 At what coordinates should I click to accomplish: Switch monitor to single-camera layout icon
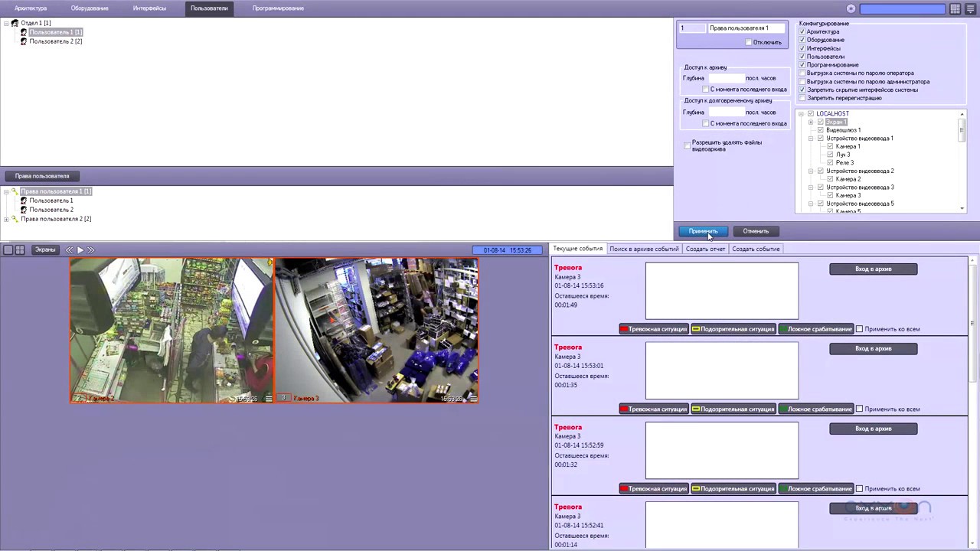tap(8, 249)
